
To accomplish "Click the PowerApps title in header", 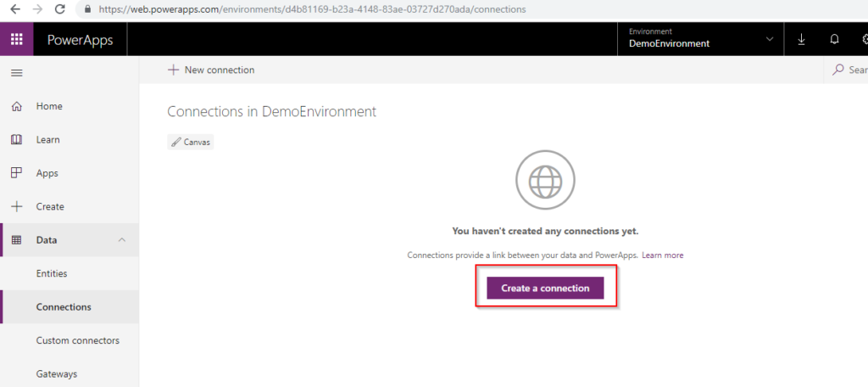I will tap(80, 39).
